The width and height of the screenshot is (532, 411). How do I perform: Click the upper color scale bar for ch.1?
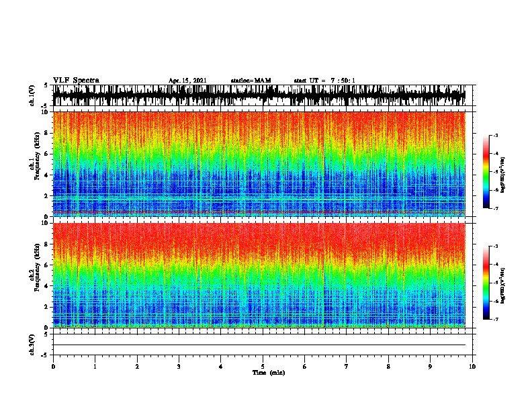pyautogui.click(x=486, y=172)
